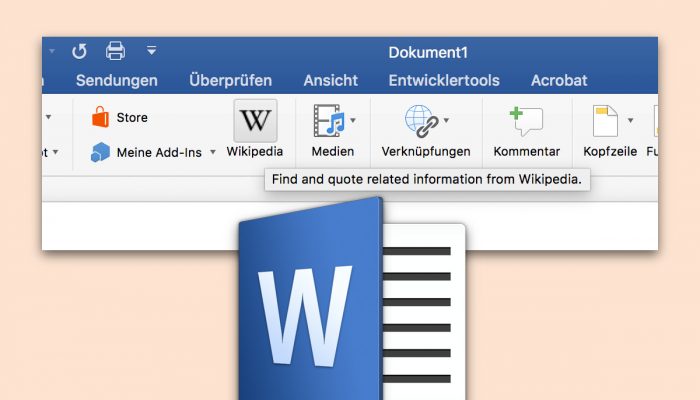
Task: Expand the Verknüpfungen dropdown arrow
Action: [446, 120]
